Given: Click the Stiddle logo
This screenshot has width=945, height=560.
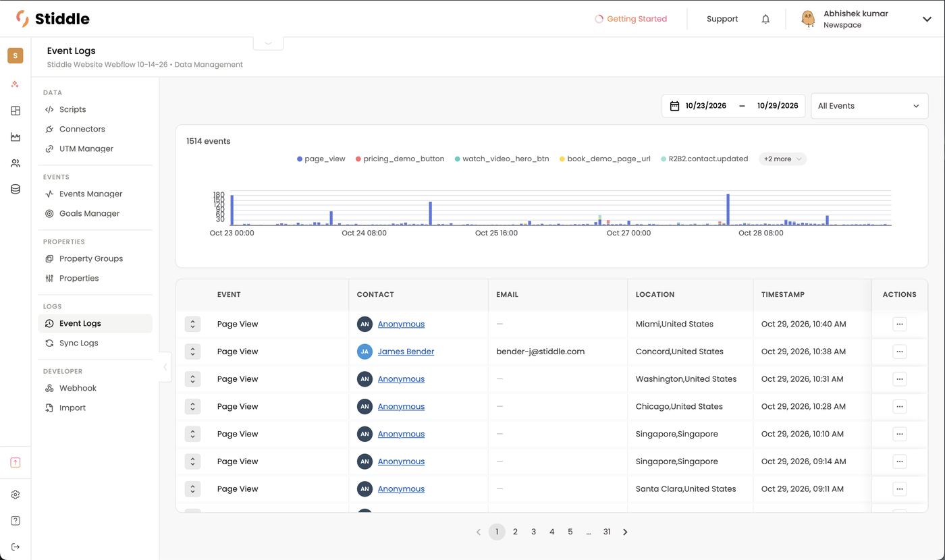Looking at the screenshot, I should (x=53, y=19).
